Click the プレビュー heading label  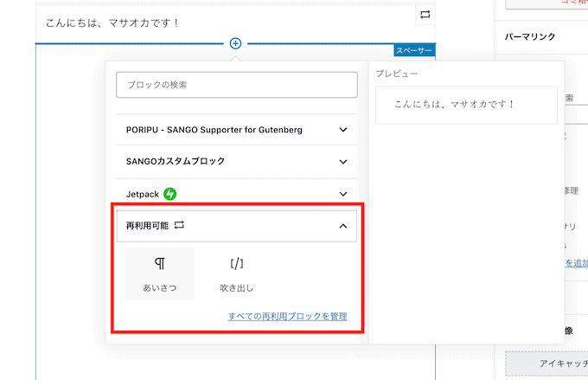click(x=397, y=74)
